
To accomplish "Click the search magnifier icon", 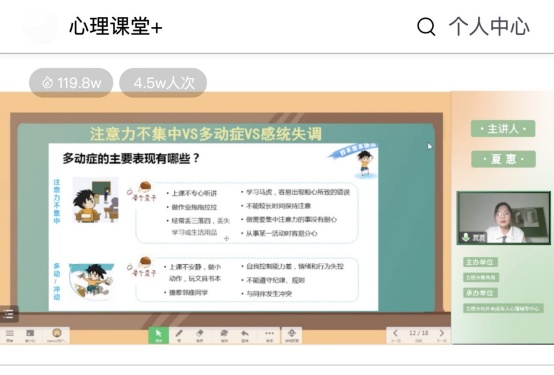I will click(426, 27).
